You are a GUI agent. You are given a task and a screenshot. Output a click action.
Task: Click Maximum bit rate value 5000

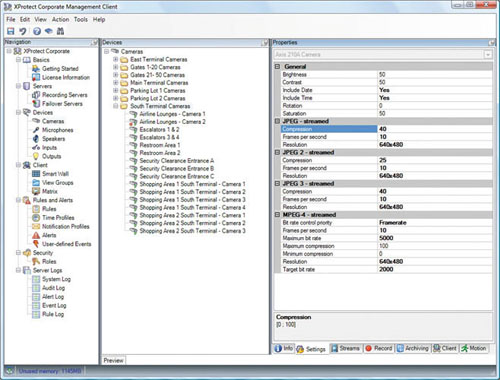click(434, 238)
